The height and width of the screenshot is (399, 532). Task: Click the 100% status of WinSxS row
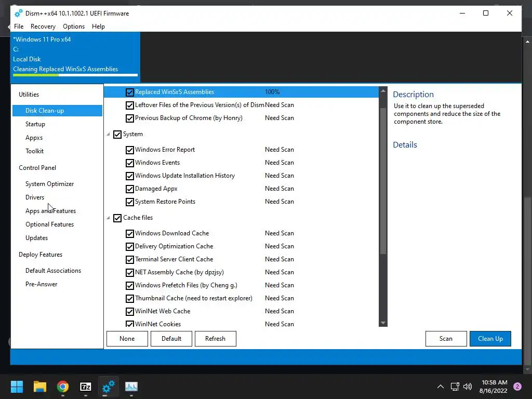[x=272, y=92]
